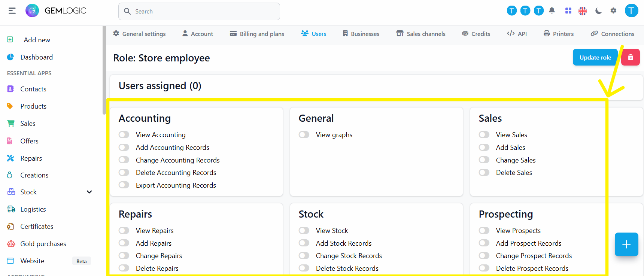Open Connections tab

[x=613, y=34]
